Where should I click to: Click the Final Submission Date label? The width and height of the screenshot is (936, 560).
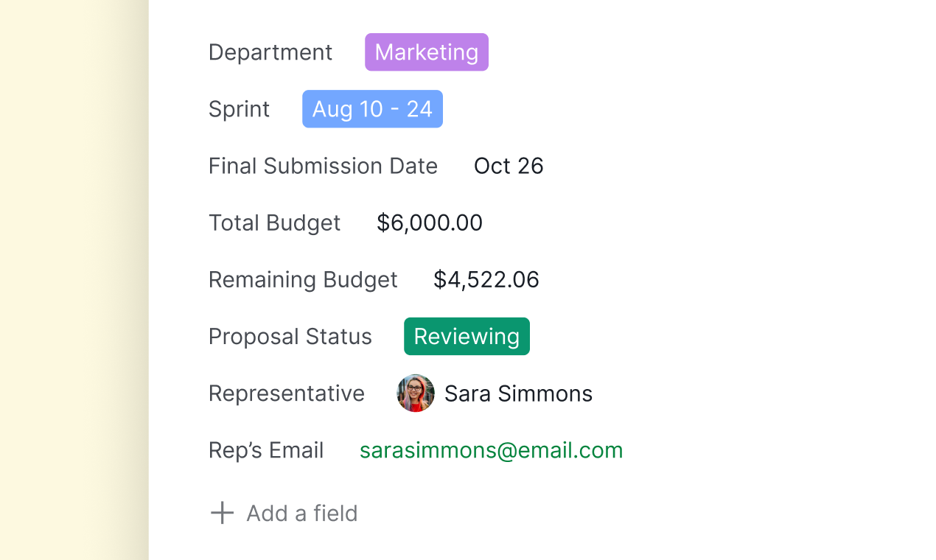tap(323, 166)
